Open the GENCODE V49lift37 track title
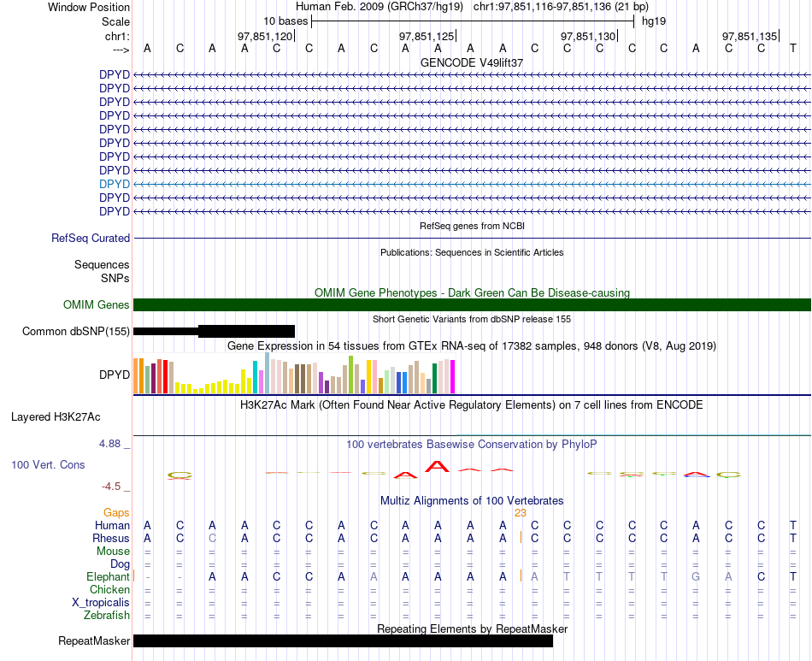This screenshot has width=812, height=661. click(472, 62)
